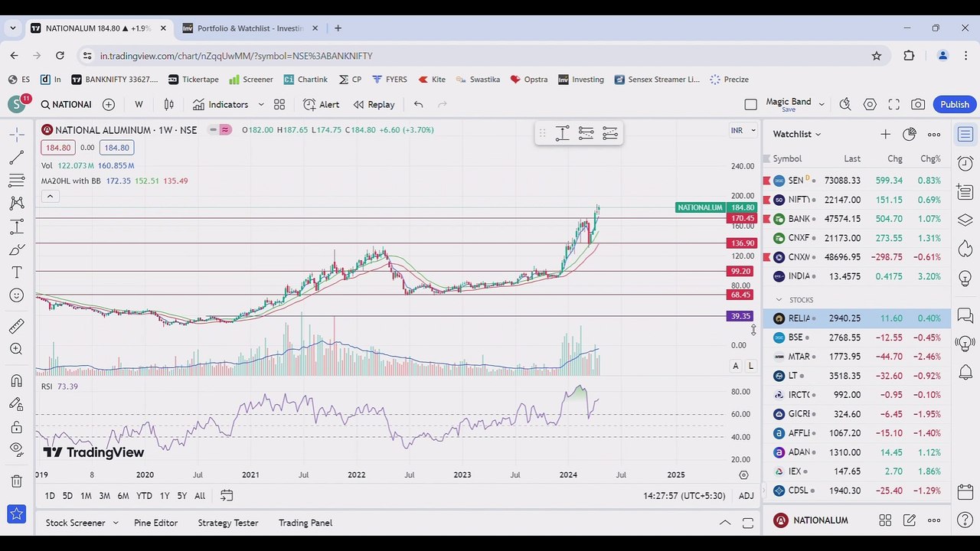This screenshot has height=551, width=980.
Task: Open the go-to-date calendar
Action: tap(227, 495)
